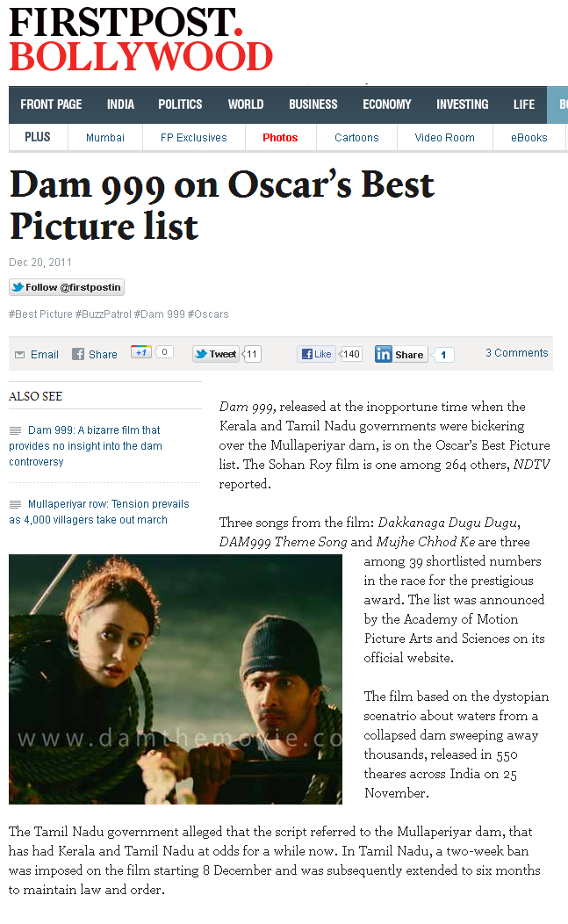Tweet this article via Twitter button
Screen dimensions: 568x924
(216, 354)
